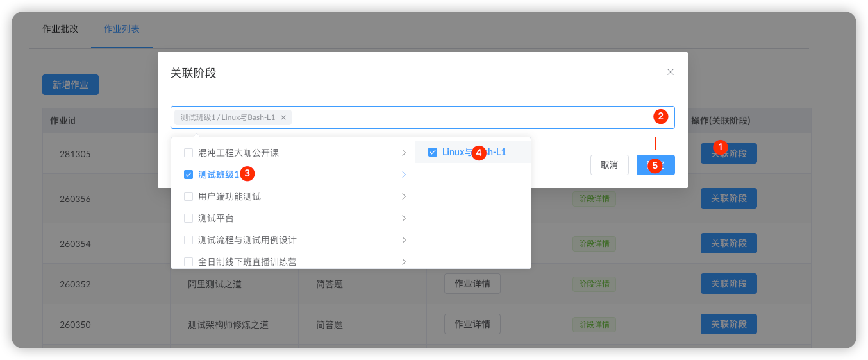
Task: Tick the 用户端功能测试 checkbox
Action: (188, 196)
